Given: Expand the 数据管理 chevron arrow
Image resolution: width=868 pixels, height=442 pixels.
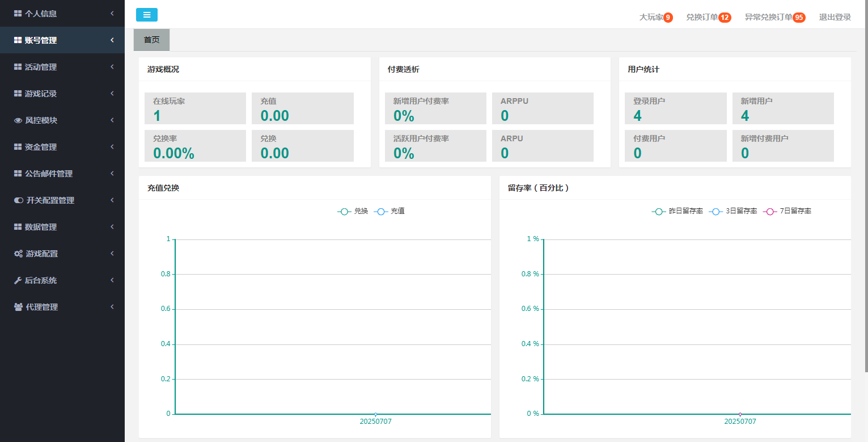Looking at the screenshot, I should point(112,227).
